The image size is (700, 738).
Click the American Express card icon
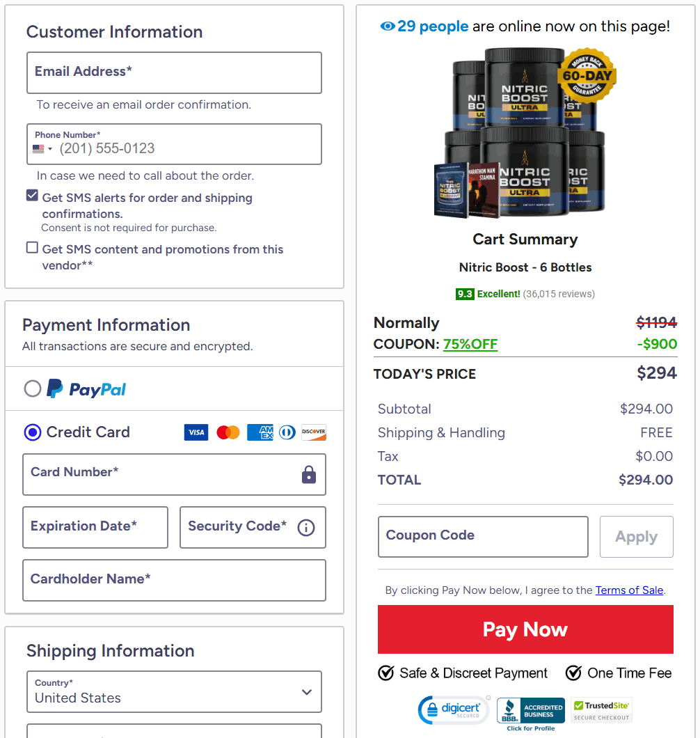[x=260, y=432]
